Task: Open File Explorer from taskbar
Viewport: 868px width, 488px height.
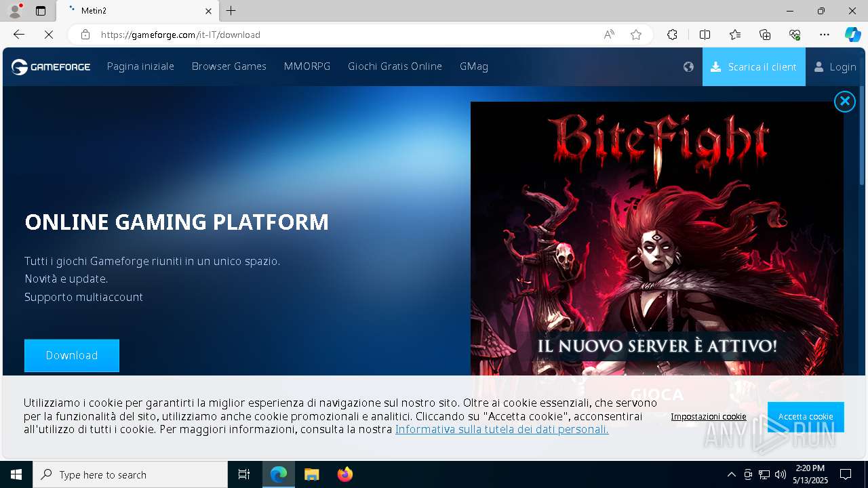Action: point(311,474)
